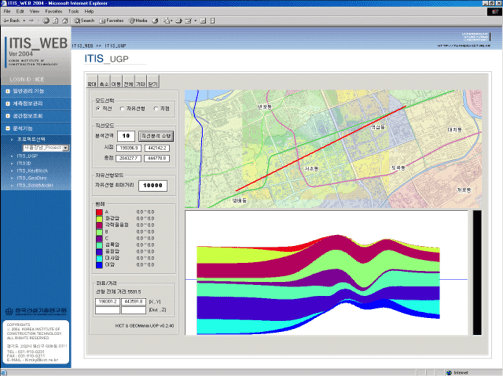Expand the third sidebar menu section
The image size is (503, 376).
[36, 116]
